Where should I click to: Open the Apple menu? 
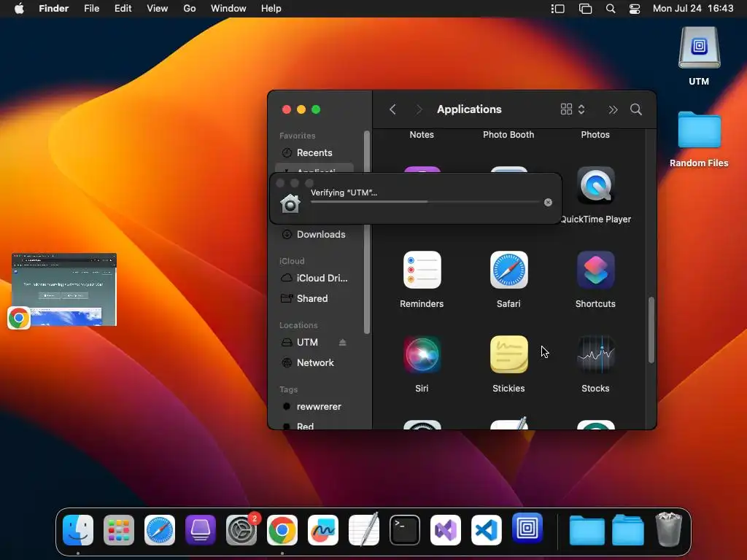19,9
